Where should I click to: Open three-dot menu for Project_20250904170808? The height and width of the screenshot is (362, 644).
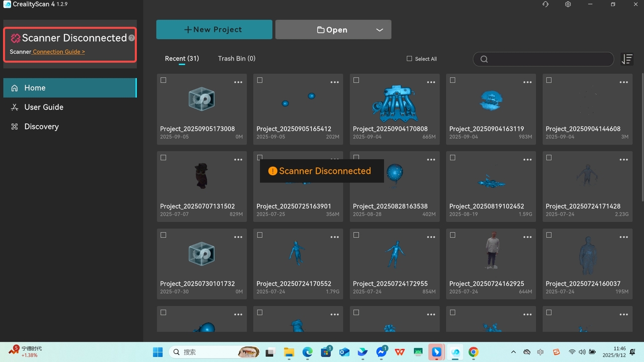coord(431,82)
